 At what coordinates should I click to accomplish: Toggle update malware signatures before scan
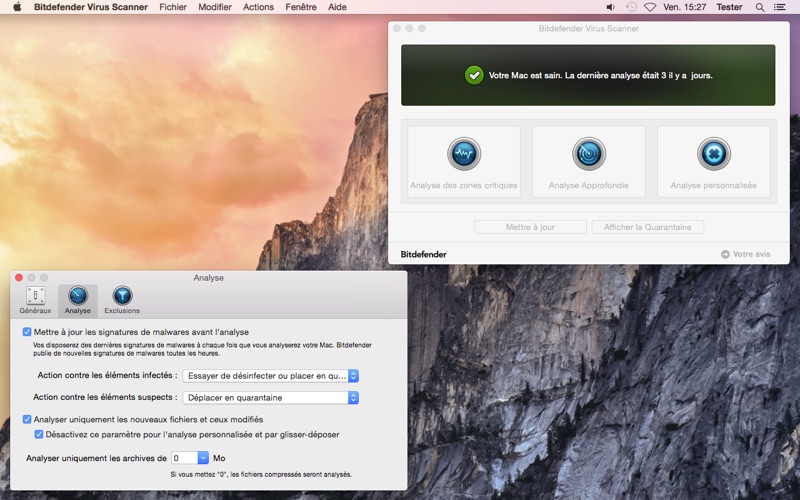pyautogui.click(x=27, y=332)
